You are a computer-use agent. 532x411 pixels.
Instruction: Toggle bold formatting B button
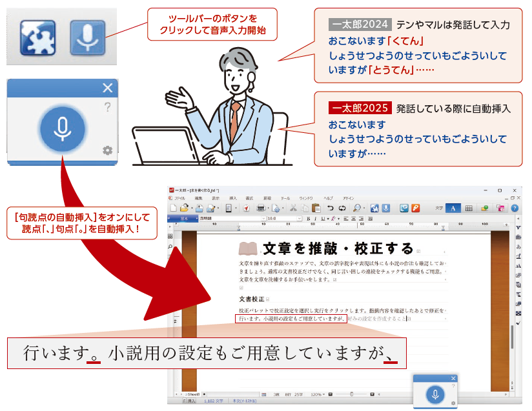point(309,219)
